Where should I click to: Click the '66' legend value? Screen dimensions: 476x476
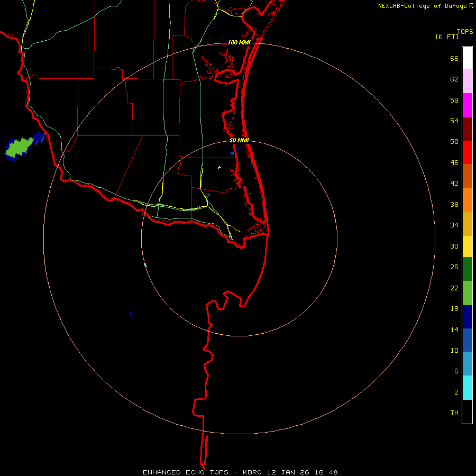pos(454,59)
